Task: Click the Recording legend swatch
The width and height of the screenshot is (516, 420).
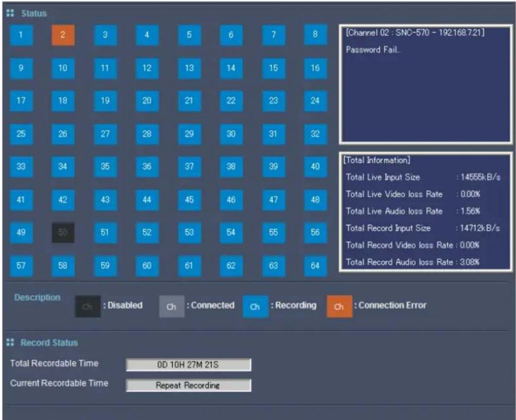Action: click(256, 306)
